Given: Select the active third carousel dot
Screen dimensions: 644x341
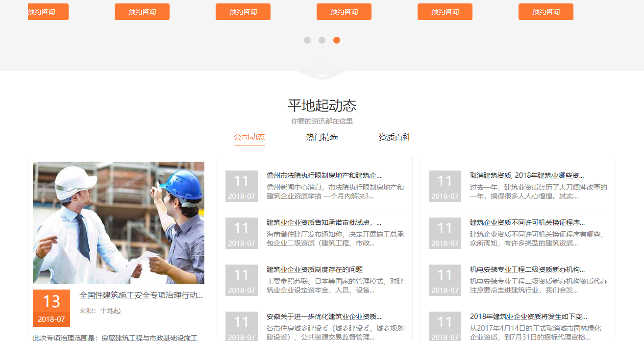Looking at the screenshot, I should coord(337,40).
